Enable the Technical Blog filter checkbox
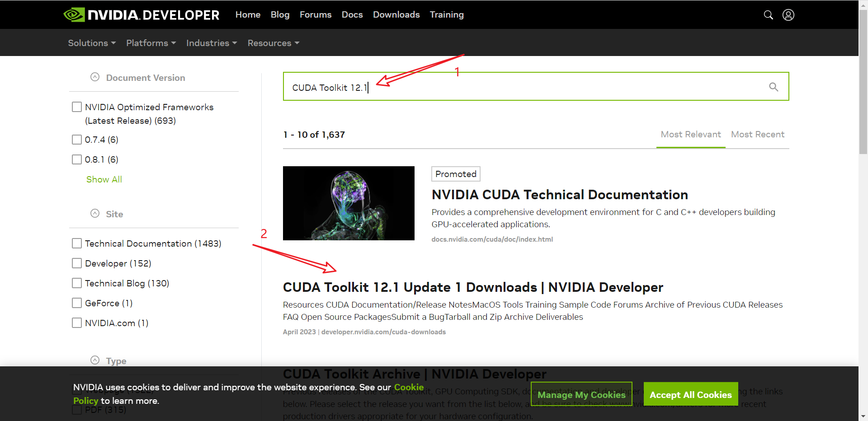This screenshot has width=868, height=421. (77, 283)
